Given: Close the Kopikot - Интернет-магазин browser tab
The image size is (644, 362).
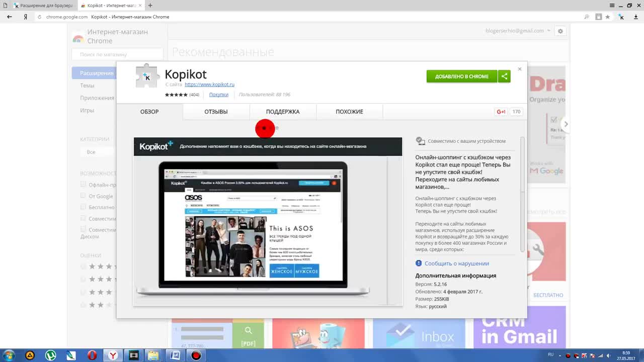Looking at the screenshot, I should pyautogui.click(x=140, y=6).
